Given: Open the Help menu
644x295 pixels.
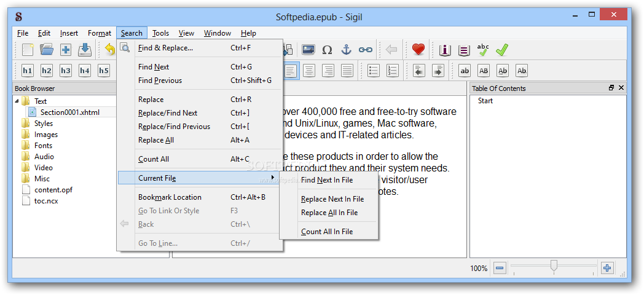Looking at the screenshot, I should point(248,33).
